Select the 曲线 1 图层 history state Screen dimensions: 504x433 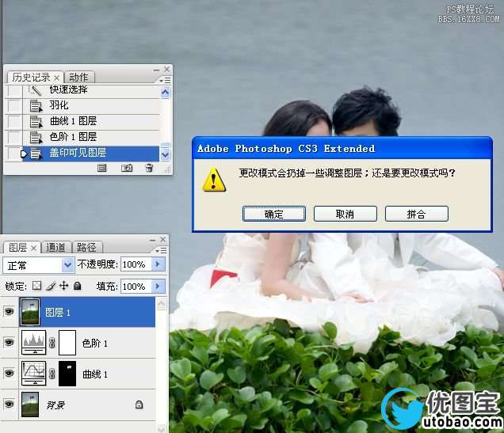coord(91,121)
